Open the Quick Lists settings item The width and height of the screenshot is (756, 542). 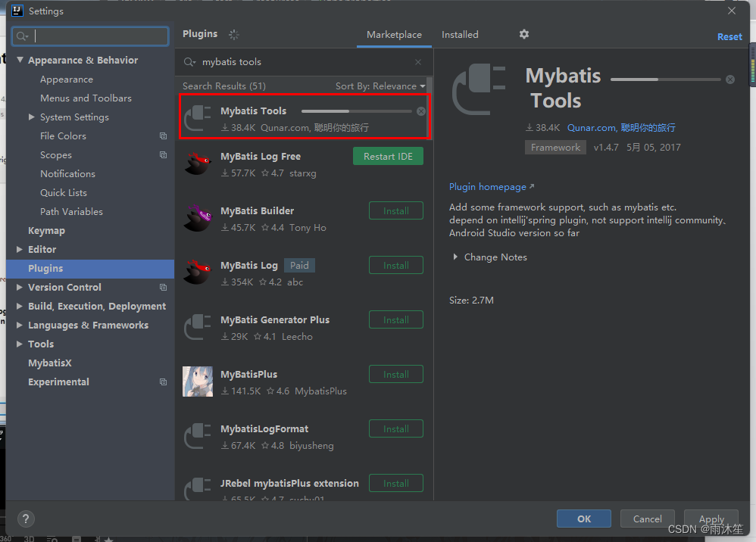coord(64,193)
